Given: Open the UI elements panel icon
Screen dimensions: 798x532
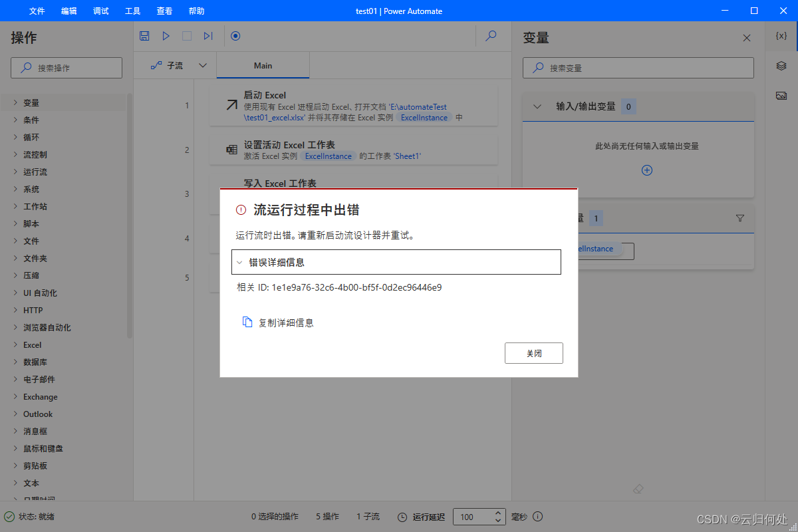Looking at the screenshot, I should pos(782,66).
